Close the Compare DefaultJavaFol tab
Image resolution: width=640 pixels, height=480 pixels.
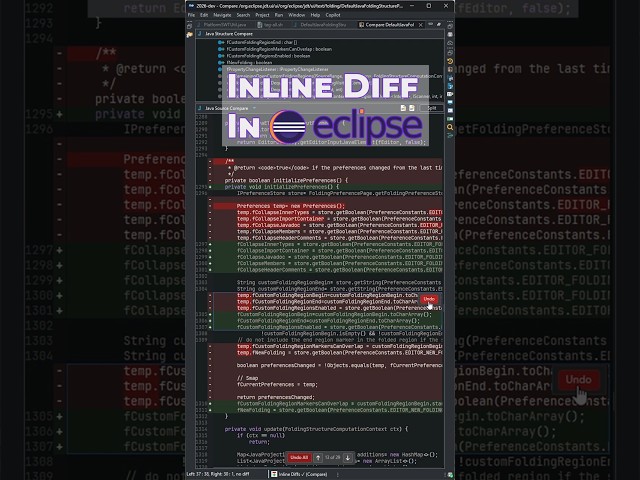[421, 25]
